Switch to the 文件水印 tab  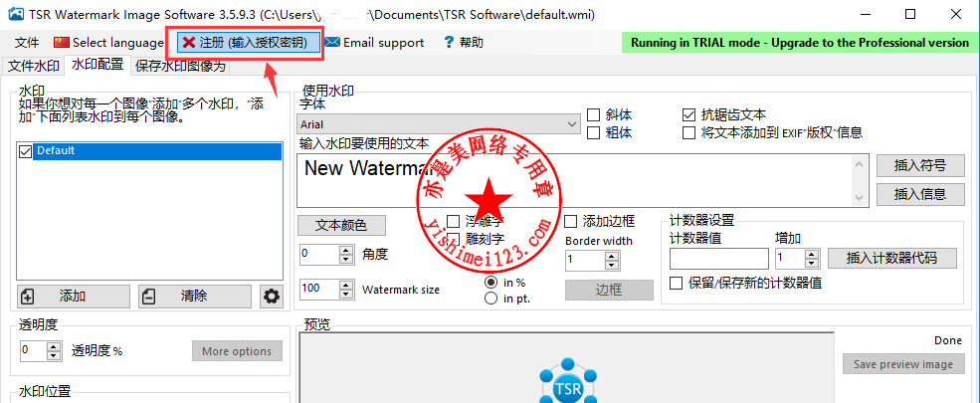coord(34,66)
